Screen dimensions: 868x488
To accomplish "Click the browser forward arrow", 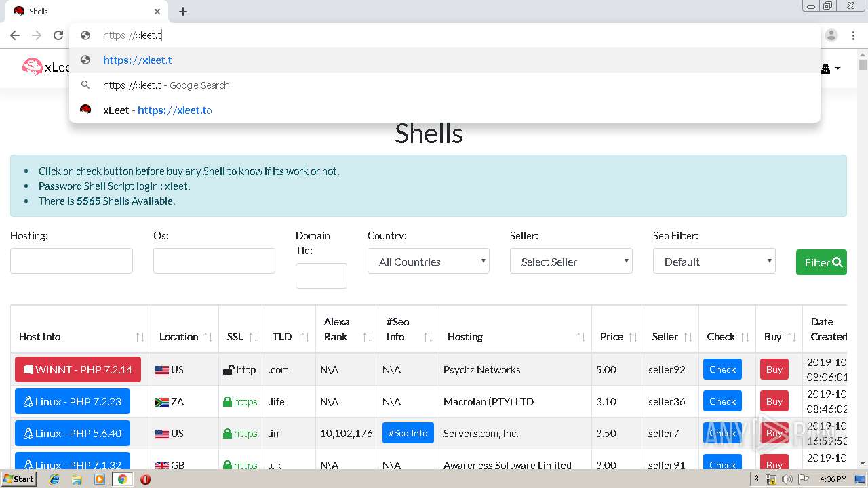I will 37,35.
